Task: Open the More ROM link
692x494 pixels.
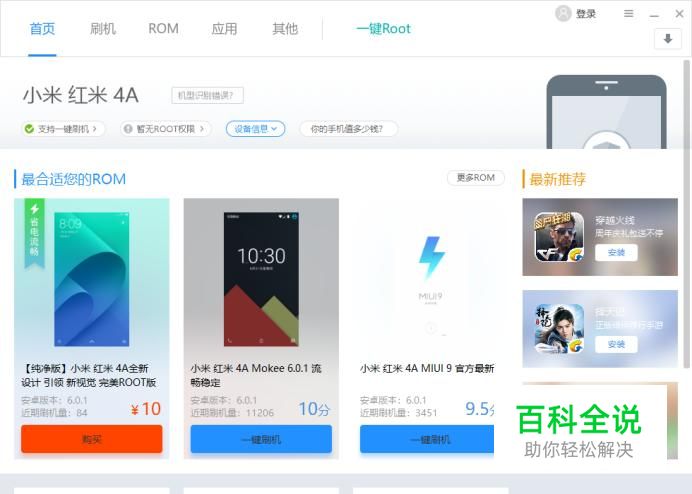Action: [x=476, y=178]
